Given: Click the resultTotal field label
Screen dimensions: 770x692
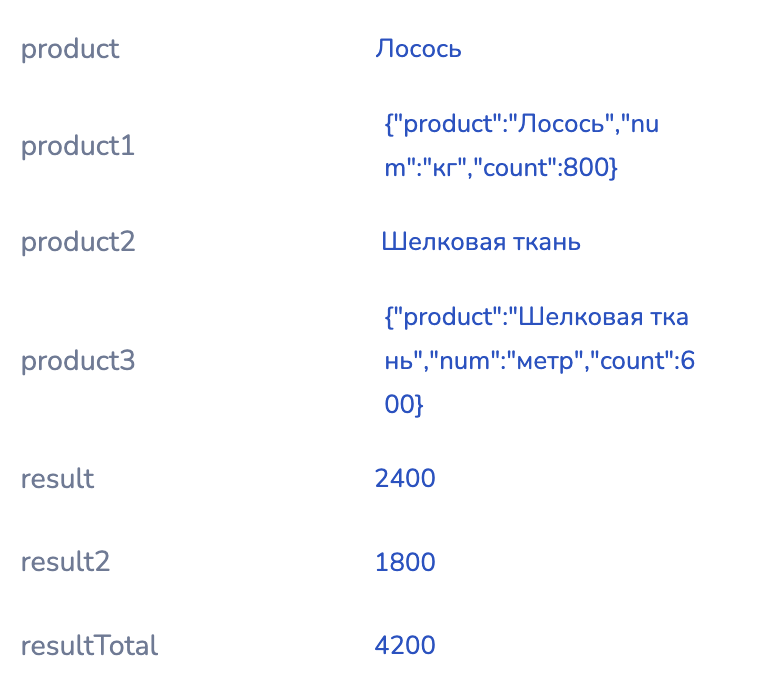Looking at the screenshot, I should pos(89,645).
